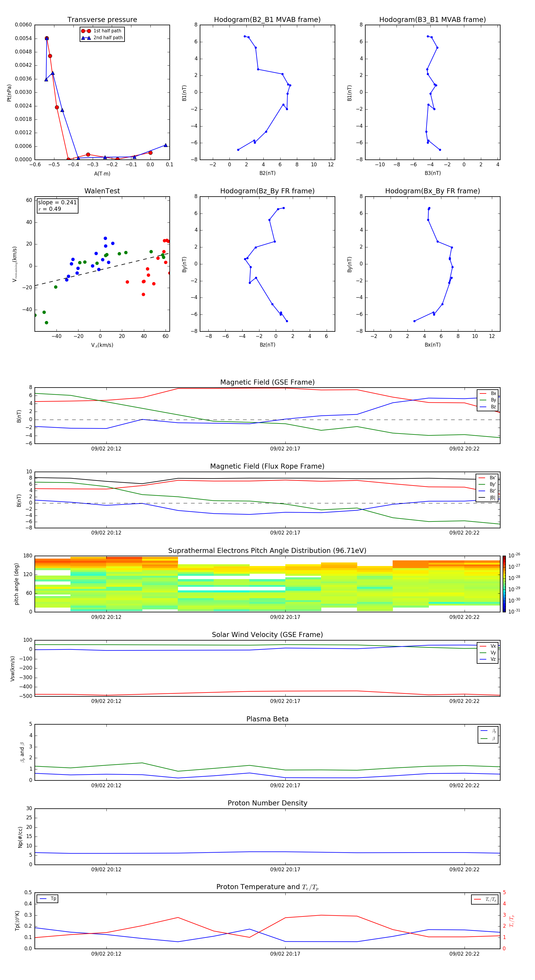Viewport: 535px width, 980px height.
Task: Click 'Vz' legend entry in velocity panel
Action: tap(488, 659)
